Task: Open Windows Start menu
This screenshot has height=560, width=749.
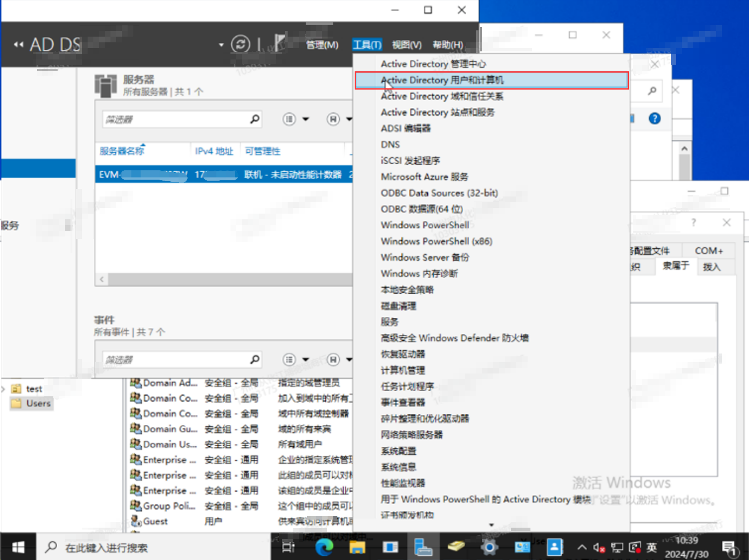Action: [18, 548]
